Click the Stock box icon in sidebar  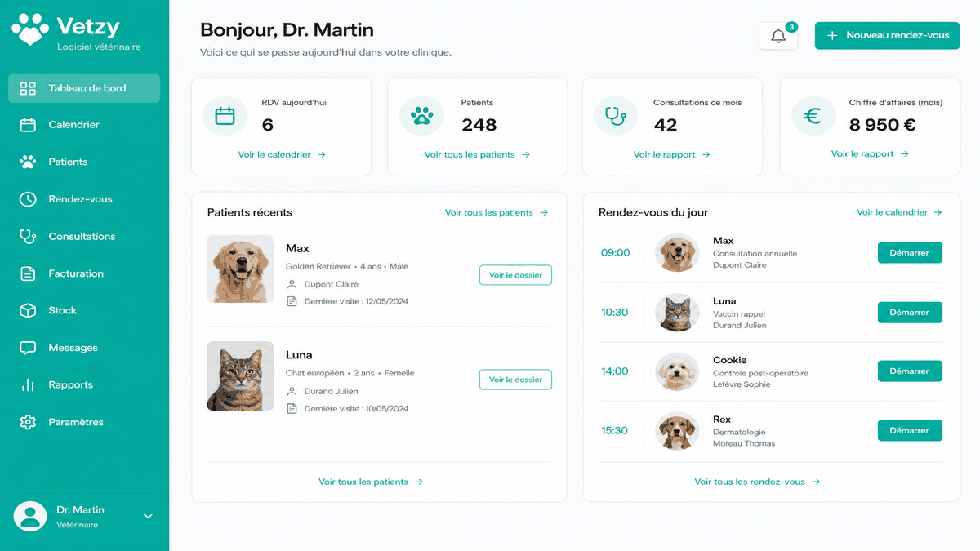28,310
